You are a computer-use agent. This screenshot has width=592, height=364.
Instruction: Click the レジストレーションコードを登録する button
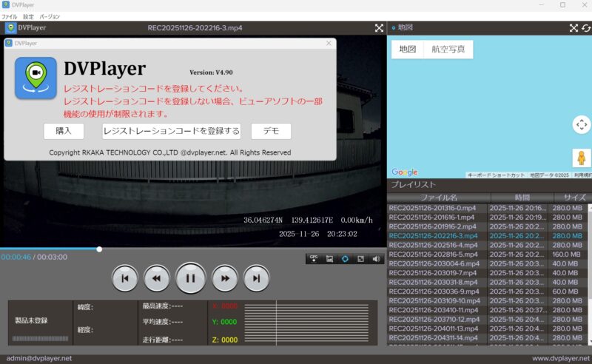[172, 131]
